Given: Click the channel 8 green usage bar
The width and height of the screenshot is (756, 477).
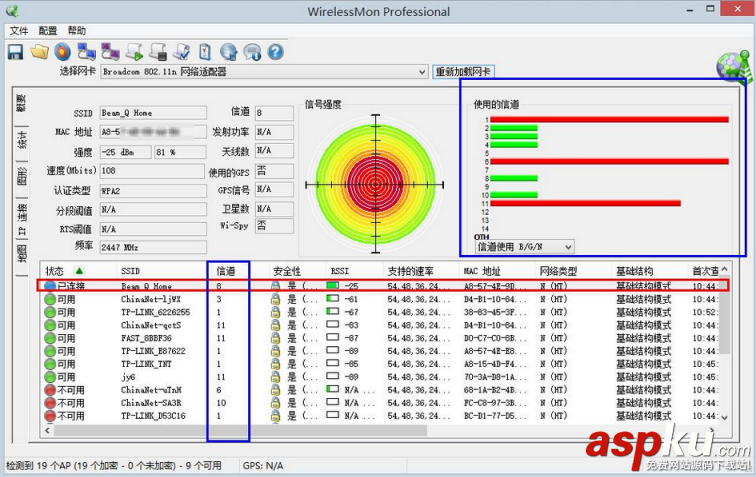Looking at the screenshot, I should point(514,178).
